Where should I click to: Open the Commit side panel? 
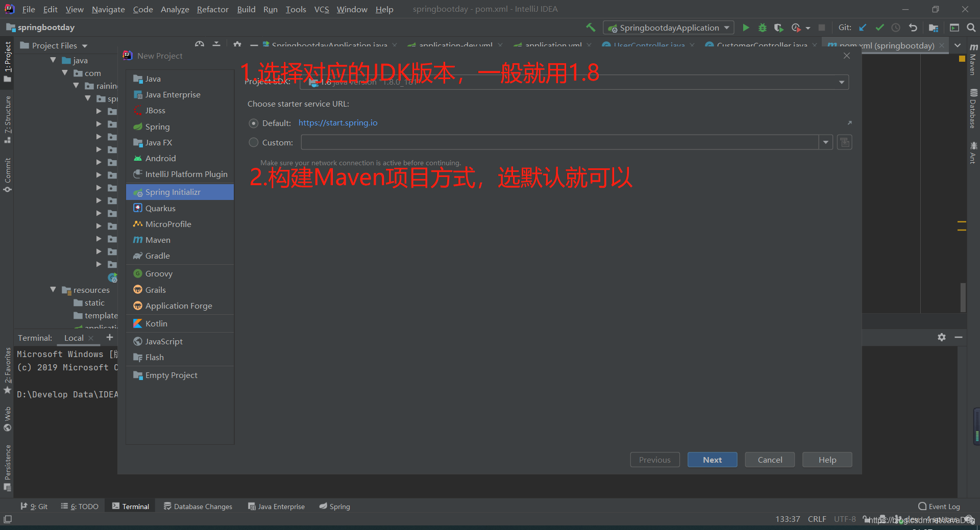(x=8, y=175)
